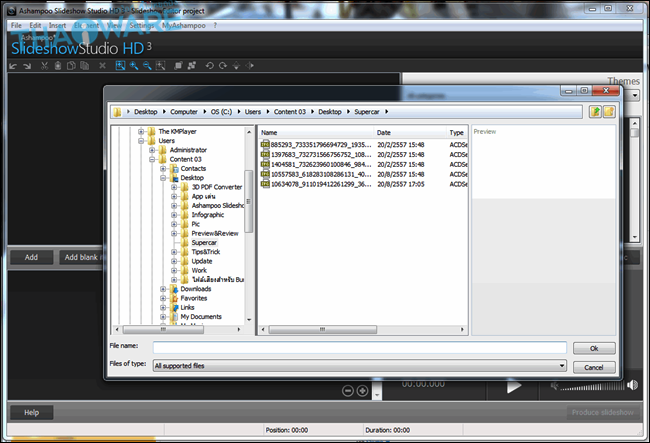Click the Add button
Viewport: 650px width, 443px height.
pos(32,257)
